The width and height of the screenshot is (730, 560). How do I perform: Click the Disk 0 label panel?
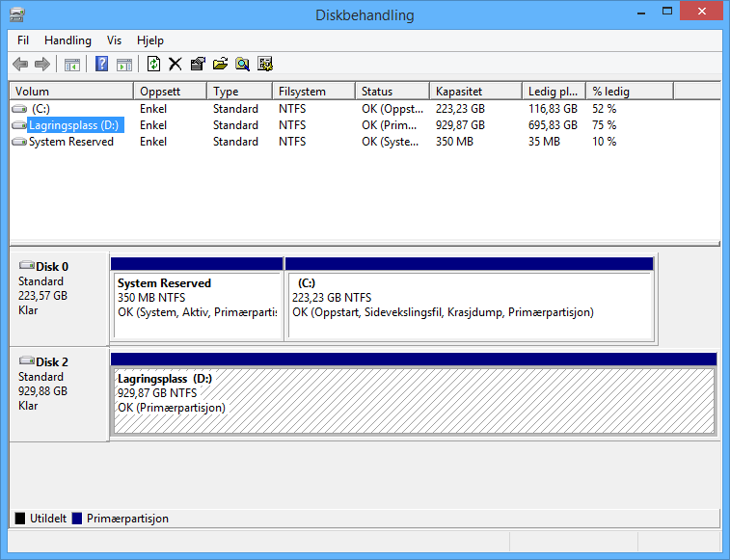click(59, 299)
